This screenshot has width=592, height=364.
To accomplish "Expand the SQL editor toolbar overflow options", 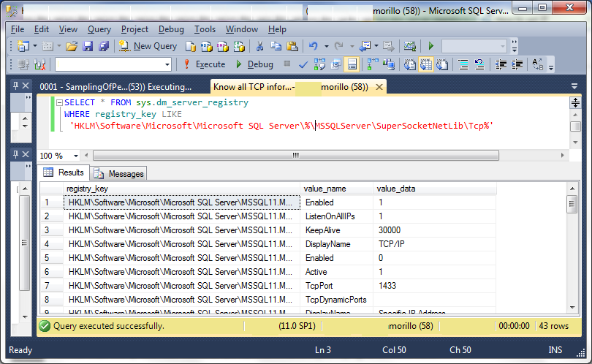I will click(x=551, y=67).
